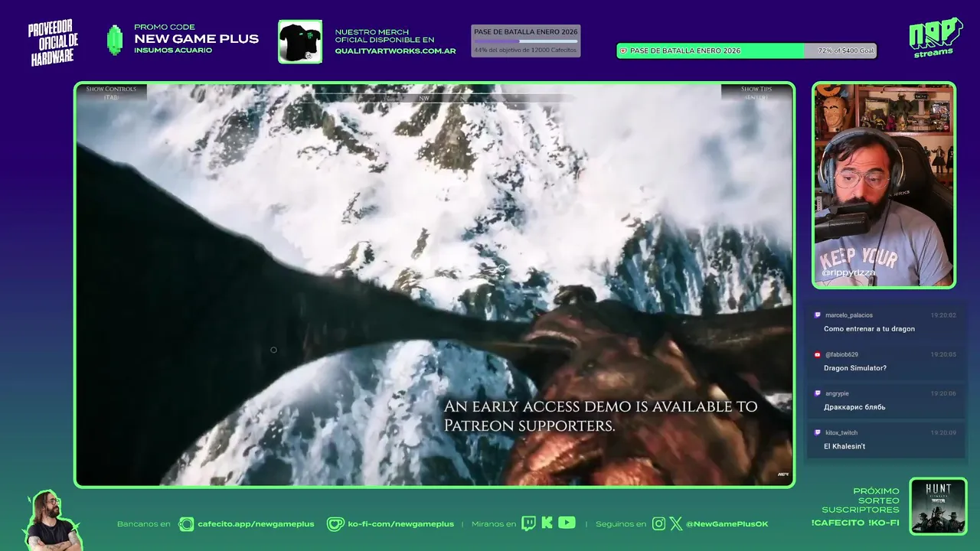Click chat timestamp 19:20:05
This screenshot has width=980, height=551.
tap(943, 354)
